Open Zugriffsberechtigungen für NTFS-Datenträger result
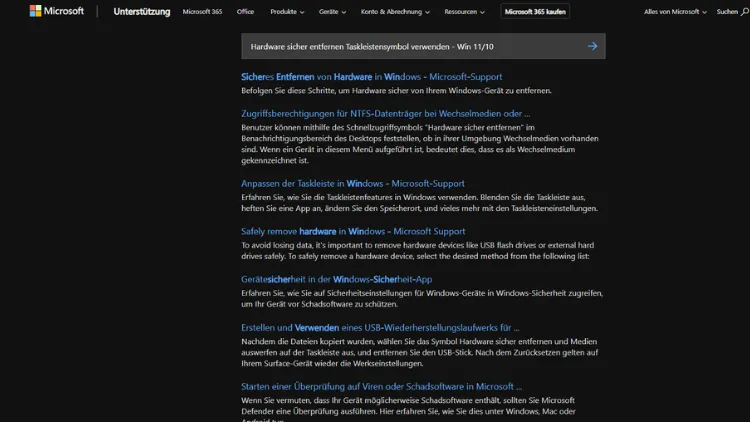Screen dimensions: 750x422 tap(386, 113)
